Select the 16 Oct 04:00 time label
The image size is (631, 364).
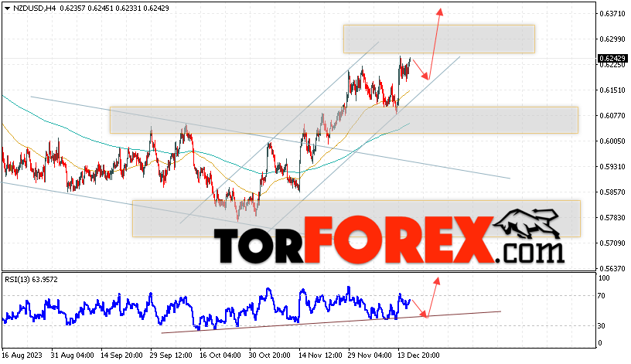click(x=220, y=355)
